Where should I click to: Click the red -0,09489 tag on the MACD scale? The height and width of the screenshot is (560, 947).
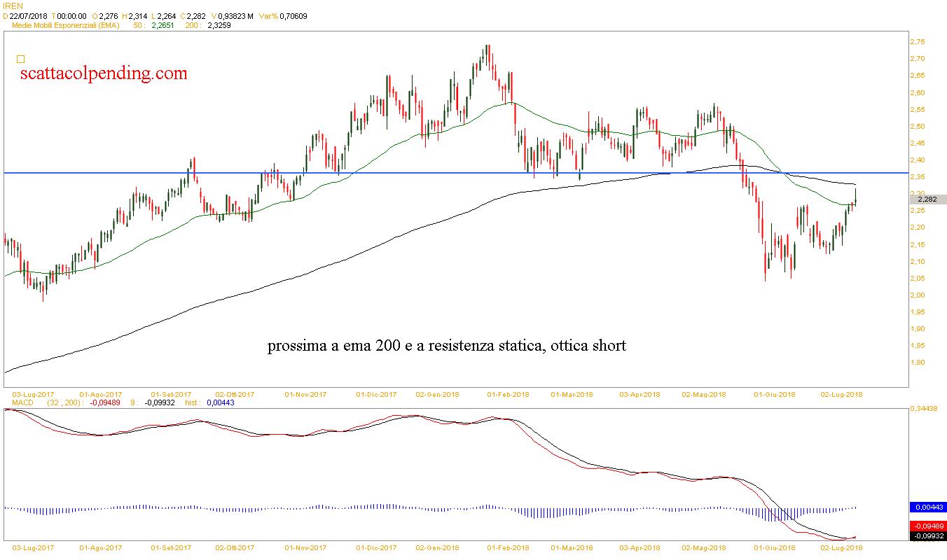click(x=927, y=526)
